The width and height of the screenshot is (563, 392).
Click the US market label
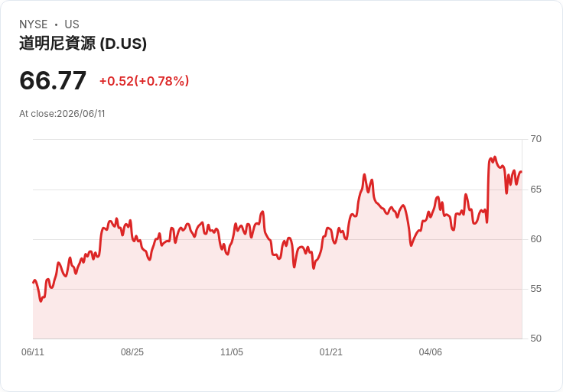point(72,24)
